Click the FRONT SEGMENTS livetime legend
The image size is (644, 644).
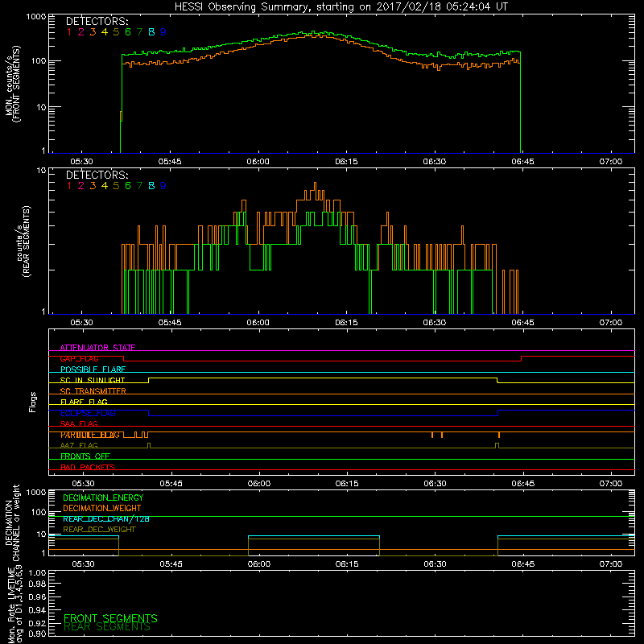[110, 618]
